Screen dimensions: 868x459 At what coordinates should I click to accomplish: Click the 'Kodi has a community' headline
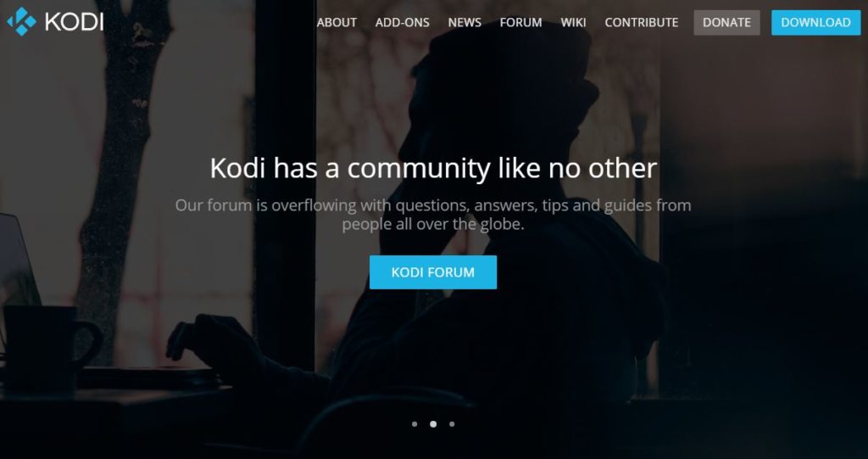tap(433, 168)
